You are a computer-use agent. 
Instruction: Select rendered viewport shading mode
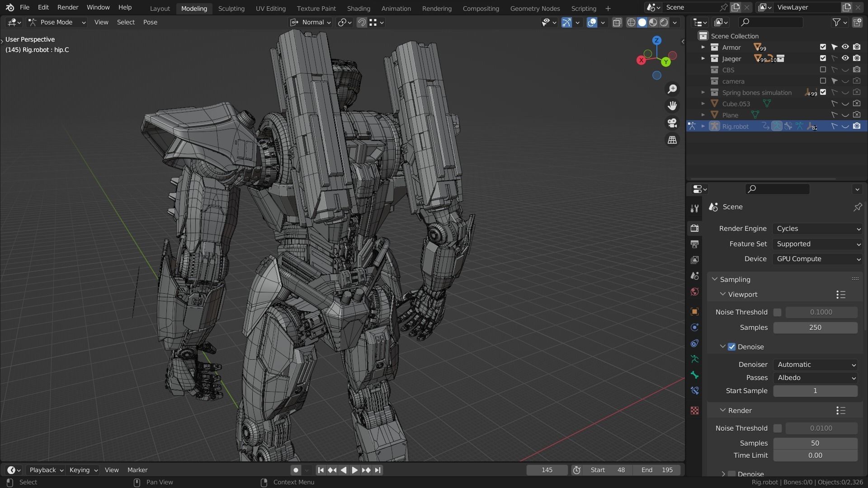664,23
